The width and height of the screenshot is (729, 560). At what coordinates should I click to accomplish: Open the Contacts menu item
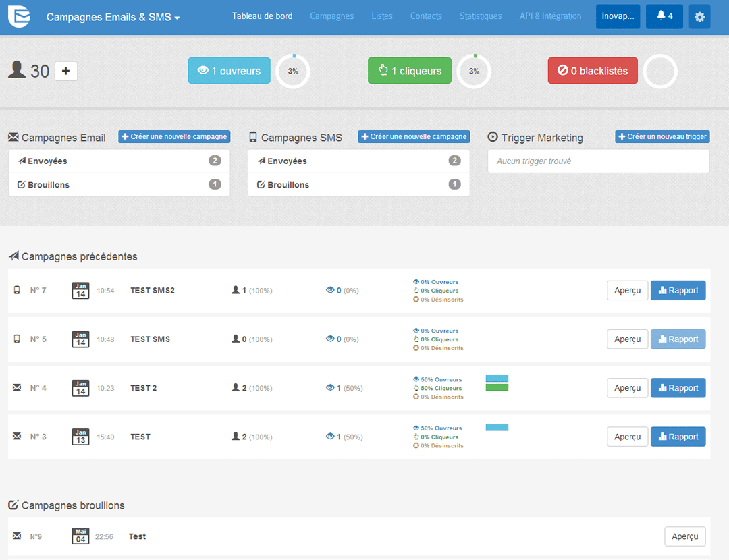(426, 16)
